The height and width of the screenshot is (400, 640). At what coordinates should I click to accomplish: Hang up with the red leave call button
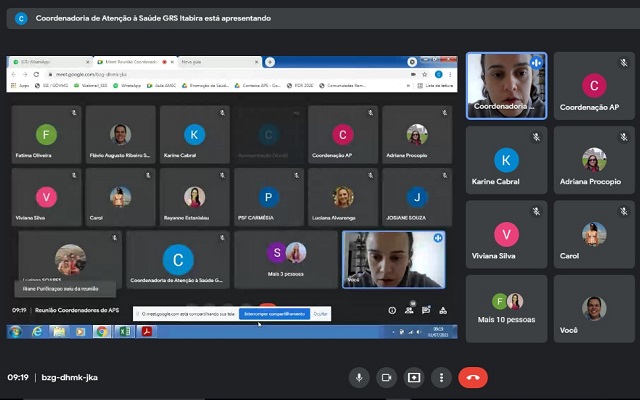click(473, 378)
